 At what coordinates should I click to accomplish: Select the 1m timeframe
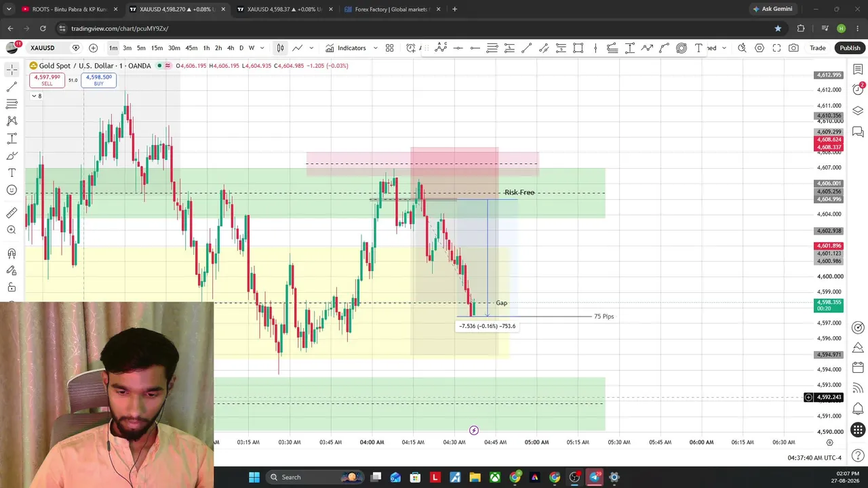[113, 48]
